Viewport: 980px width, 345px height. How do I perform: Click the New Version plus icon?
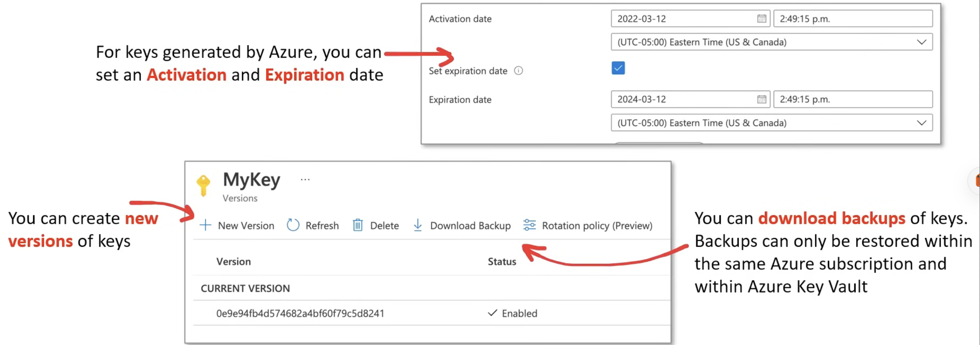pos(205,225)
